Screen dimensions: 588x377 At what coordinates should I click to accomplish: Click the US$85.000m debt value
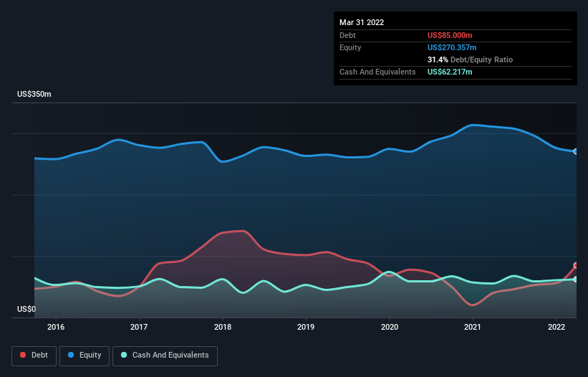450,35
